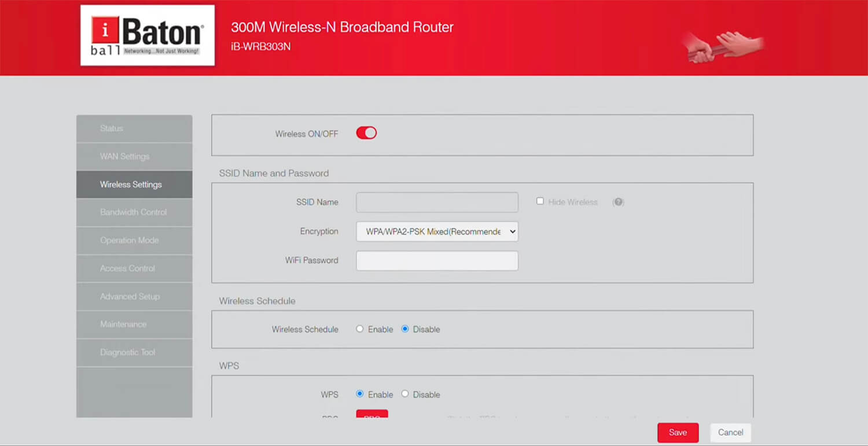Click the Cancel button

click(730, 433)
